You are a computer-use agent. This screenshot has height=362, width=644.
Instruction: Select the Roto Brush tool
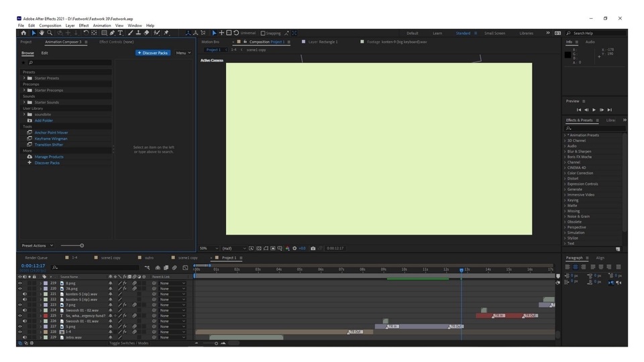tap(156, 33)
